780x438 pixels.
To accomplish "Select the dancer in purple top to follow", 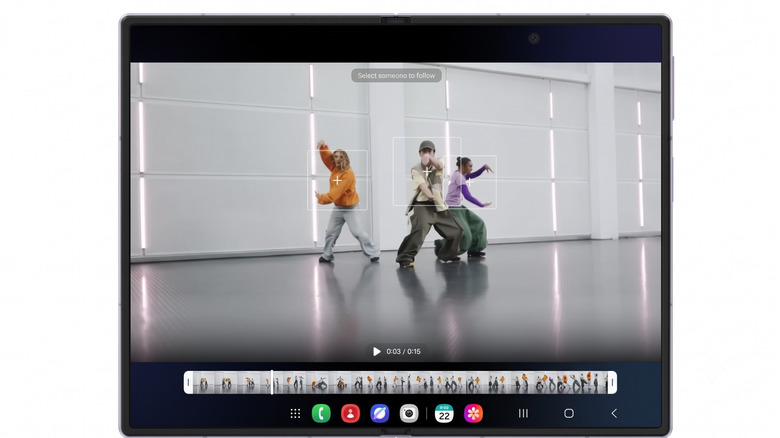I will (x=470, y=182).
